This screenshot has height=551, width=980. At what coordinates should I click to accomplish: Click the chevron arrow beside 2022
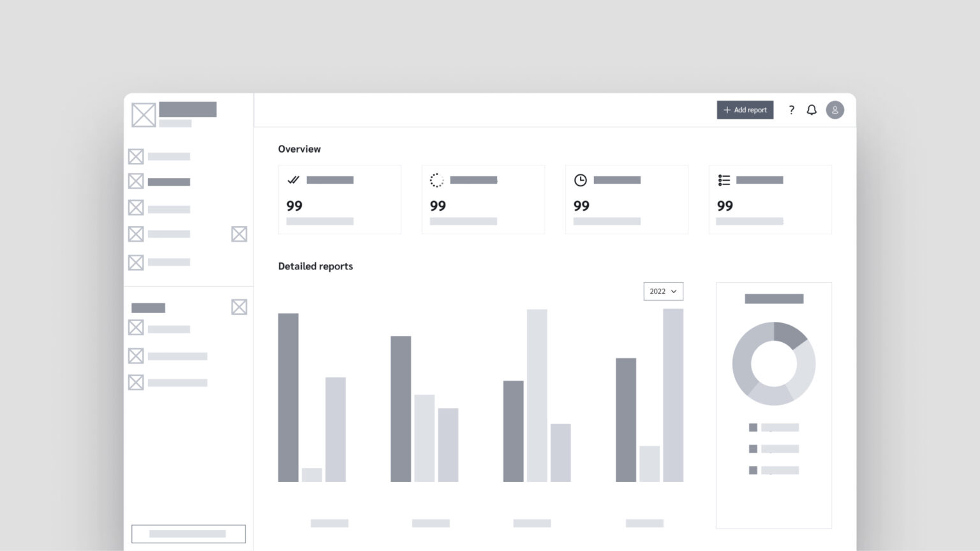(x=674, y=291)
